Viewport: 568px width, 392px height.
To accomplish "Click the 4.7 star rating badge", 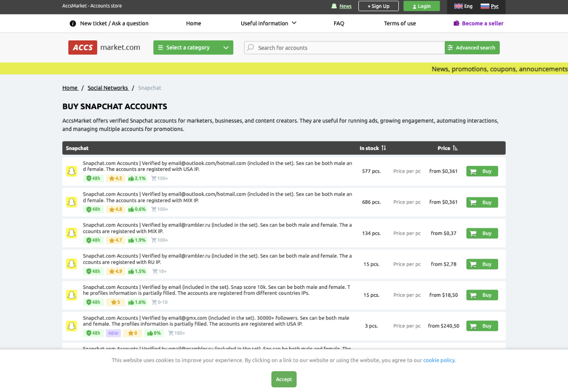I will 115,240.
